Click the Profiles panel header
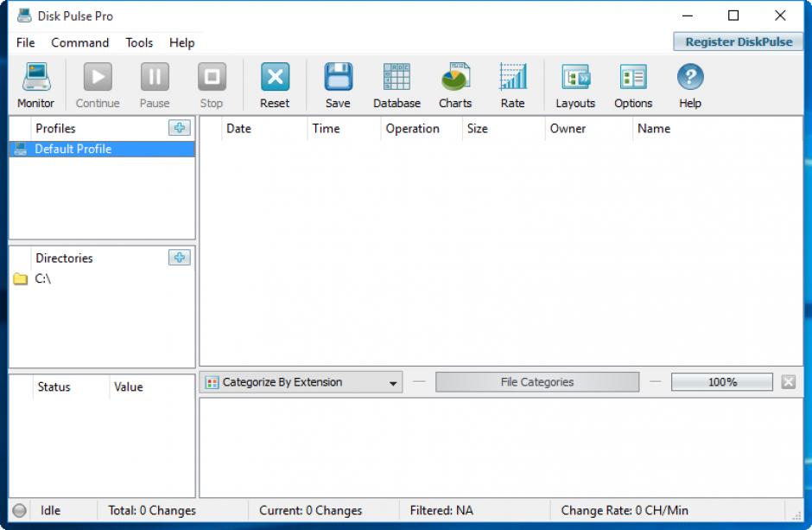The height and width of the screenshot is (530, 812). point(55,129)
